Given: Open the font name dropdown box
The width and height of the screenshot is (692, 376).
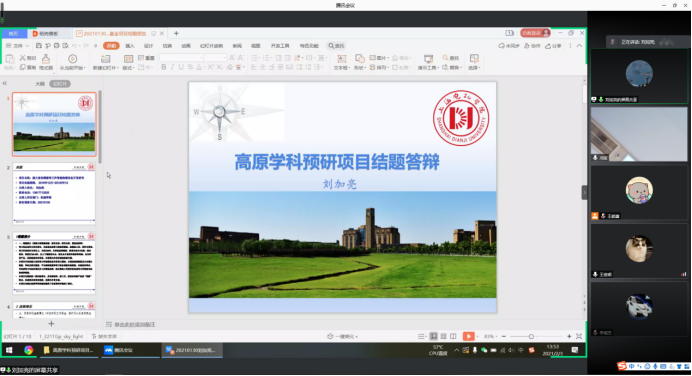Looking at the screenshot, I should point(181,58).
